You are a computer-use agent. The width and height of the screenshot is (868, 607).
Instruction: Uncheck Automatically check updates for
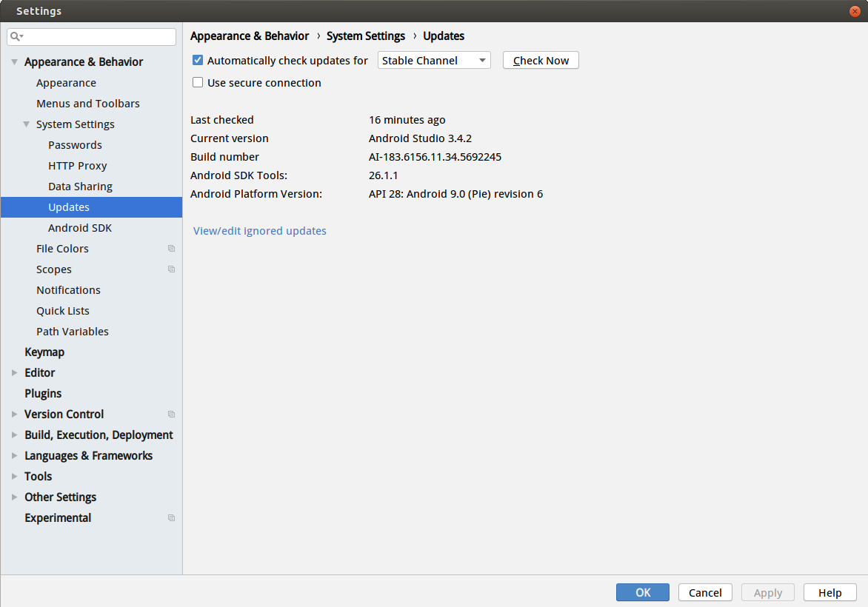pyautogui.click(x=198, y=60)
